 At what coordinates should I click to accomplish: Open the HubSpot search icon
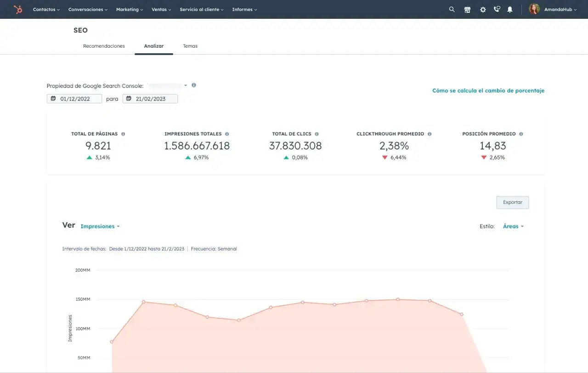click(x=452, y=9)
